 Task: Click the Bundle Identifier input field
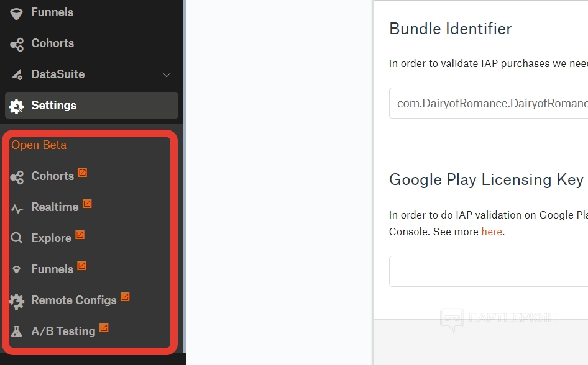pyautogui.click(x=489, y=103)
